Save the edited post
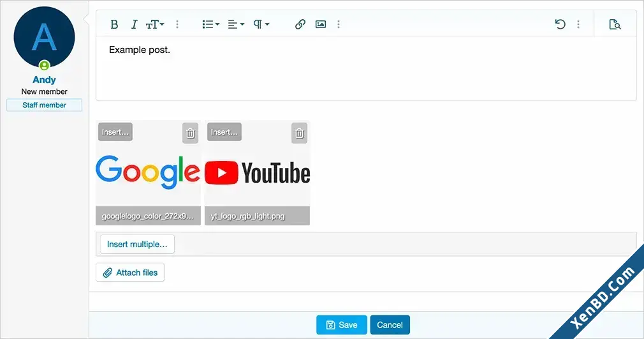This screenshot has height=339, width=644. 342,325
